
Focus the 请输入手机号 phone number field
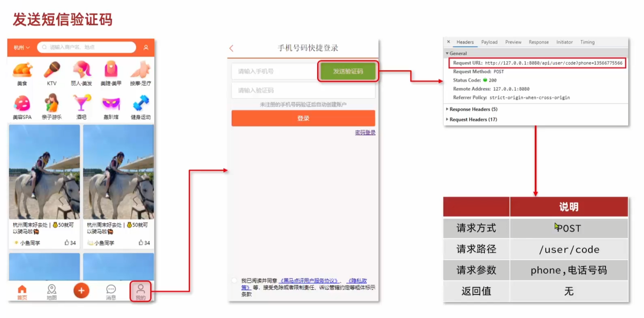pyautogui.click(x=274, y=71)
